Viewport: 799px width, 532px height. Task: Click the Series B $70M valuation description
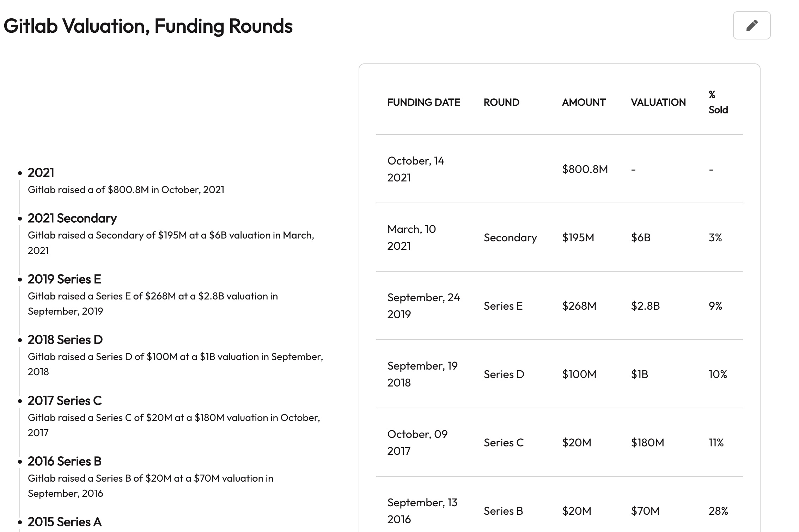(x=151, y=485)
